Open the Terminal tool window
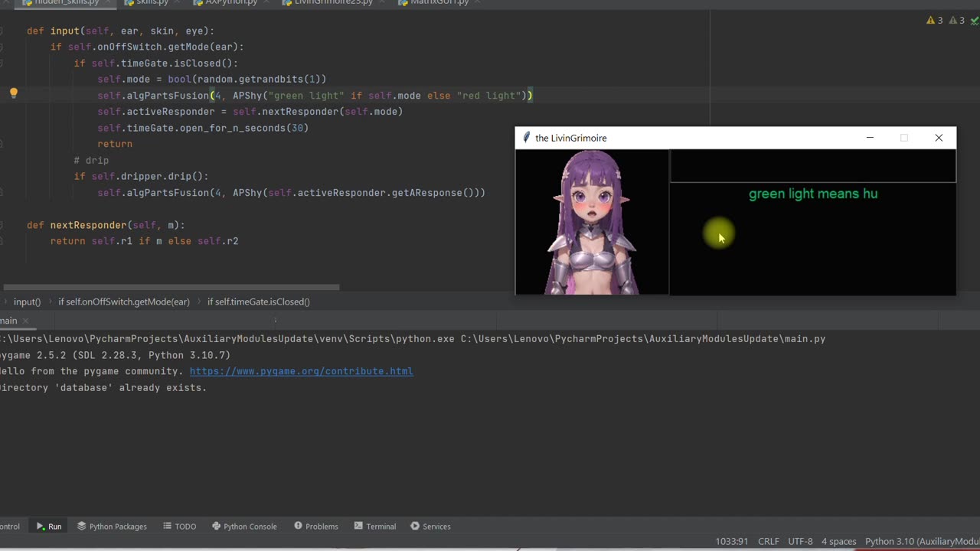 pyautogui.click(x=374, y=527)
